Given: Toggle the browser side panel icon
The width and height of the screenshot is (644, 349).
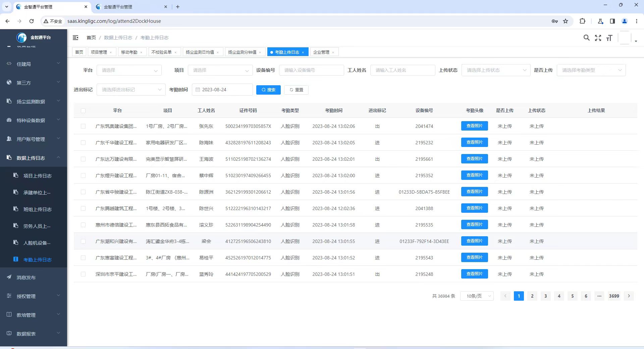Looking at the screenshot, I should tap(612, 21).
